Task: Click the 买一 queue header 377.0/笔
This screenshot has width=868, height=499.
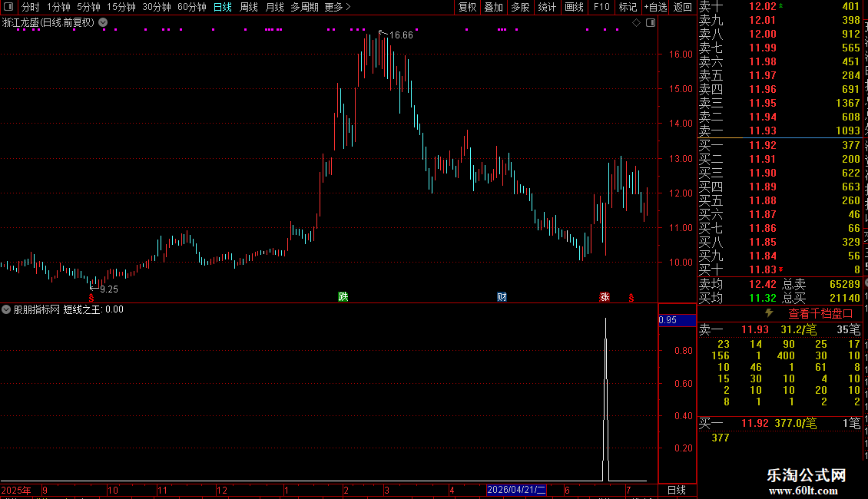Action: point(796,423)
